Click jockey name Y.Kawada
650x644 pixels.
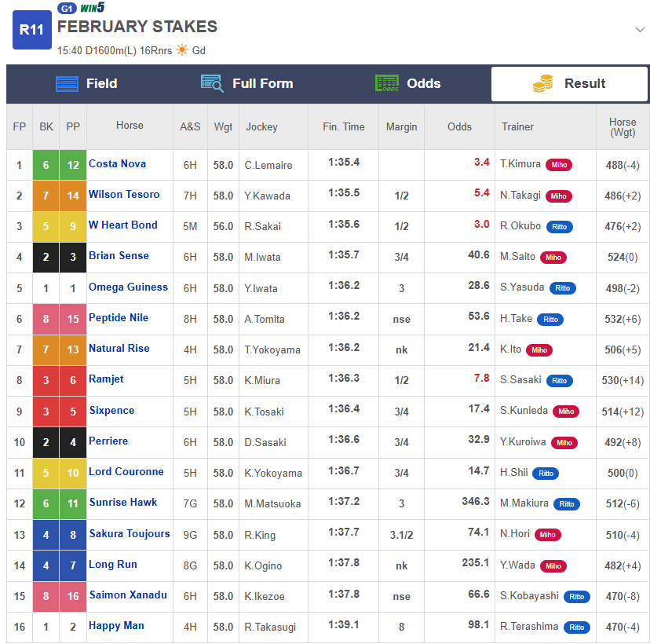click(267, 196)
